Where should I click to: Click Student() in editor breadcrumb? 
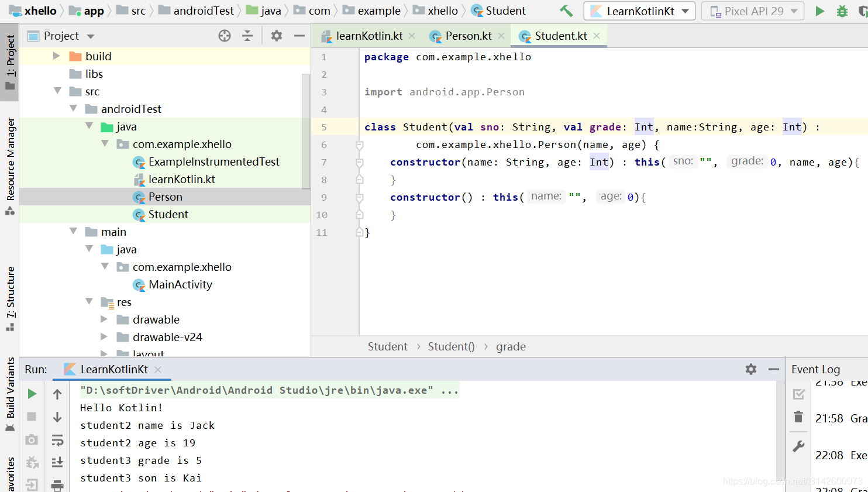tap(451, 346)
